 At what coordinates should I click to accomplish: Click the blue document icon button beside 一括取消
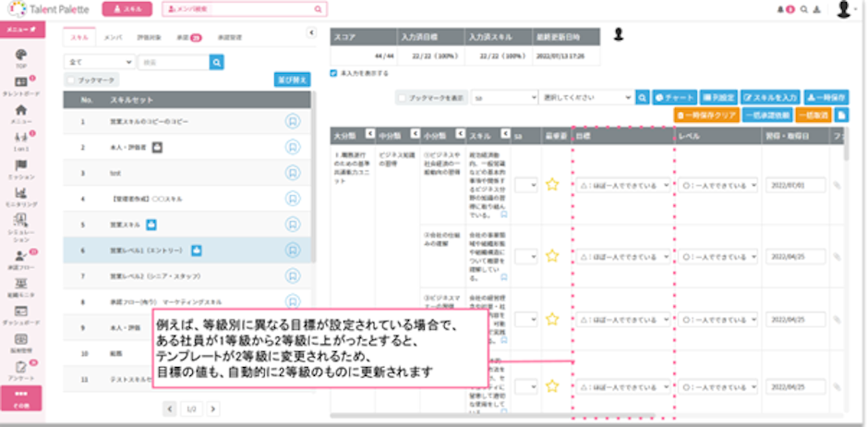pos(841,115)
